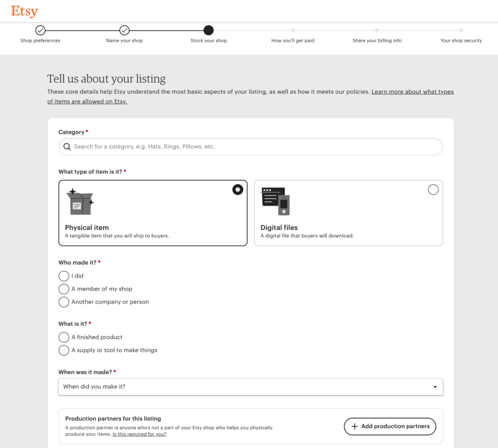
Task: Click the magnifying glass search icon
Action: pos(67,147)
